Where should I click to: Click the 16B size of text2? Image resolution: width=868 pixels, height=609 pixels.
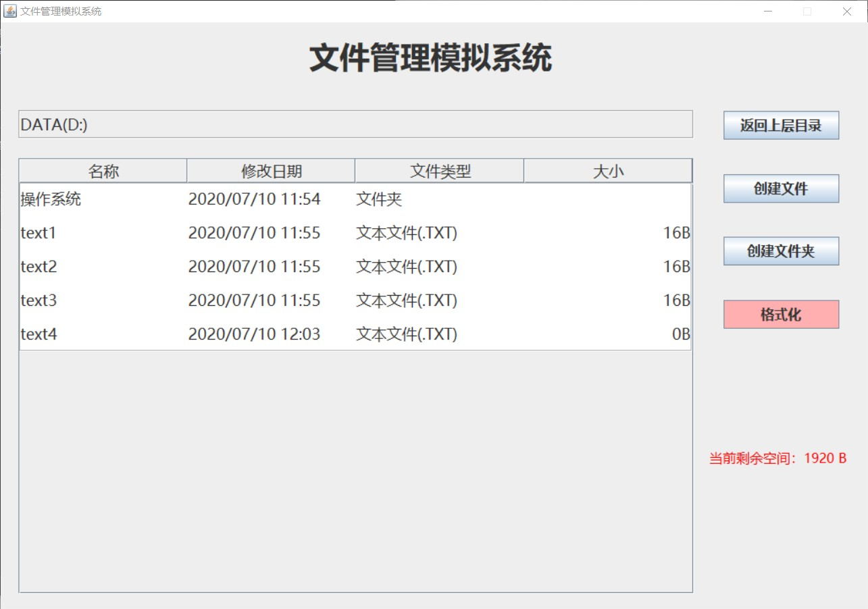point(676,267)
